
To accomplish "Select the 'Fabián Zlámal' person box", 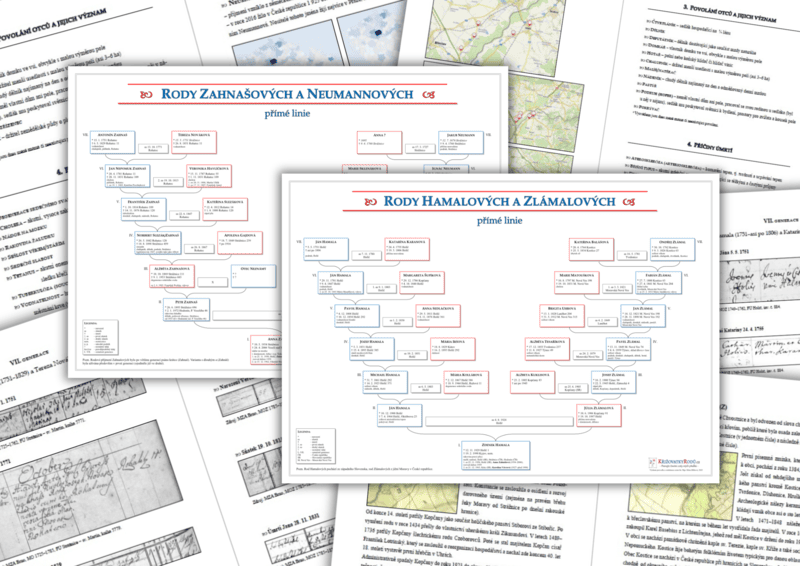I will click(x=658, y=283).
